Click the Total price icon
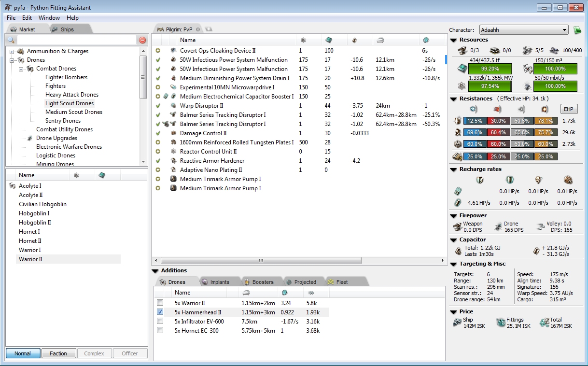Screen dimensions: 588x366 pos(544,323)
